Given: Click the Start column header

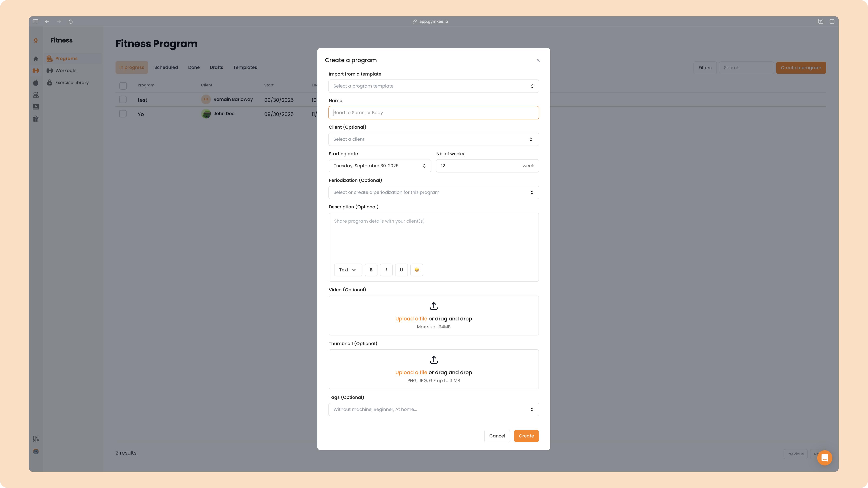Looking at the screenshot, I should [x=269, y=85].
